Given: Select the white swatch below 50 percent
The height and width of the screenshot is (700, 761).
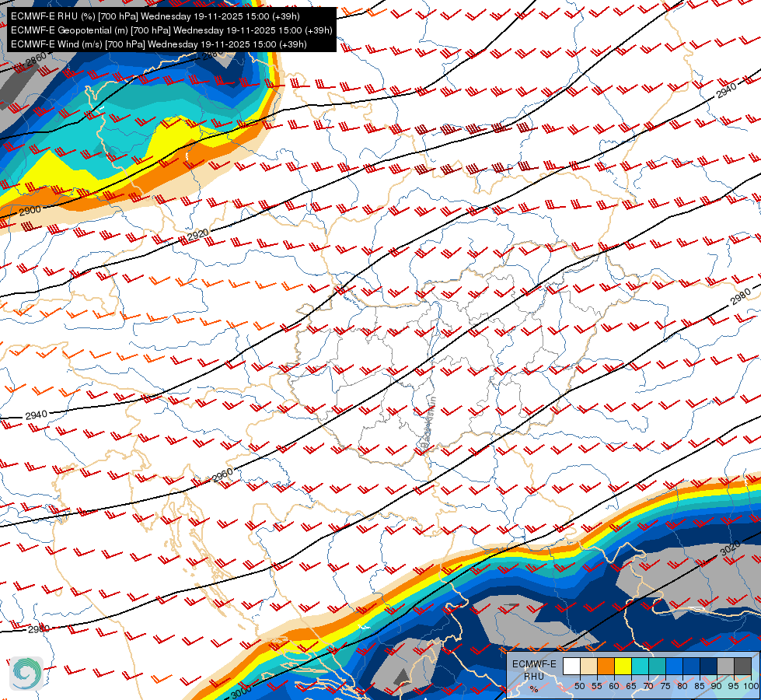Looking at the screenshot, I should [571, 667].
